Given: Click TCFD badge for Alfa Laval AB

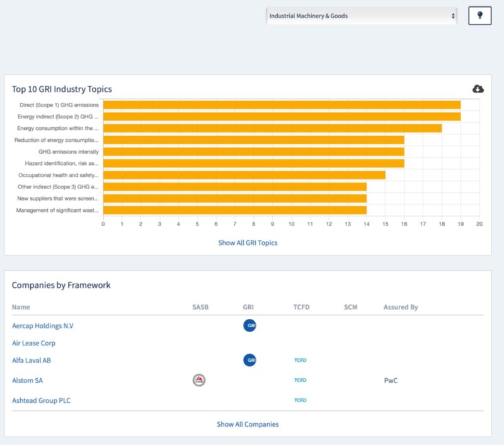Looking at the screenshot, I should click(300, 361).
